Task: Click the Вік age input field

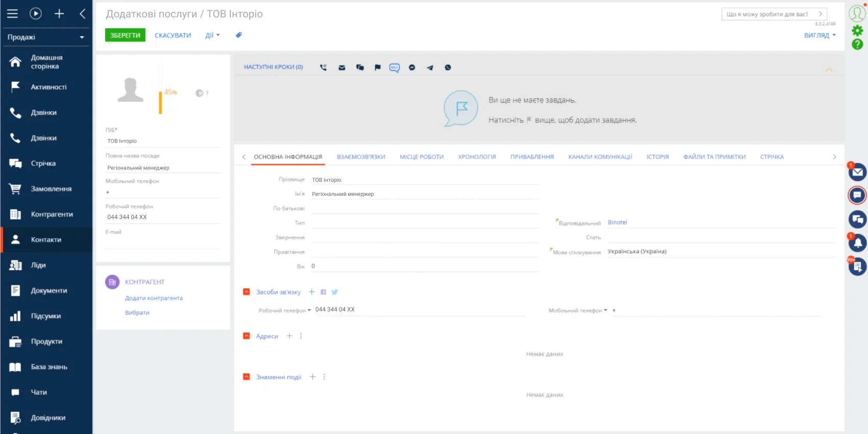Action: (425, 266)
